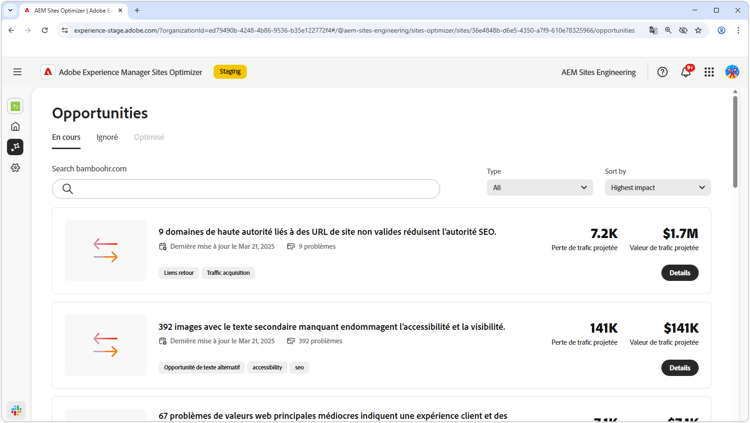Switch to the En cours tab

(66, 137)
